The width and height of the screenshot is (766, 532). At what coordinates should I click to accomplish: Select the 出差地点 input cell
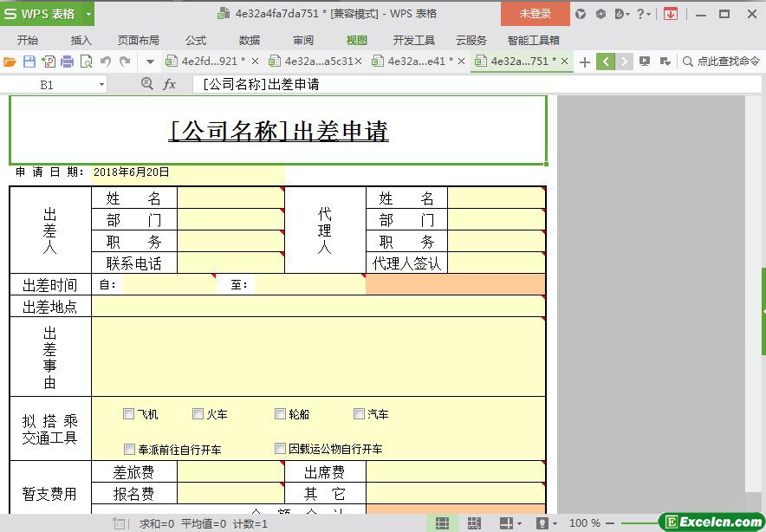318,307
